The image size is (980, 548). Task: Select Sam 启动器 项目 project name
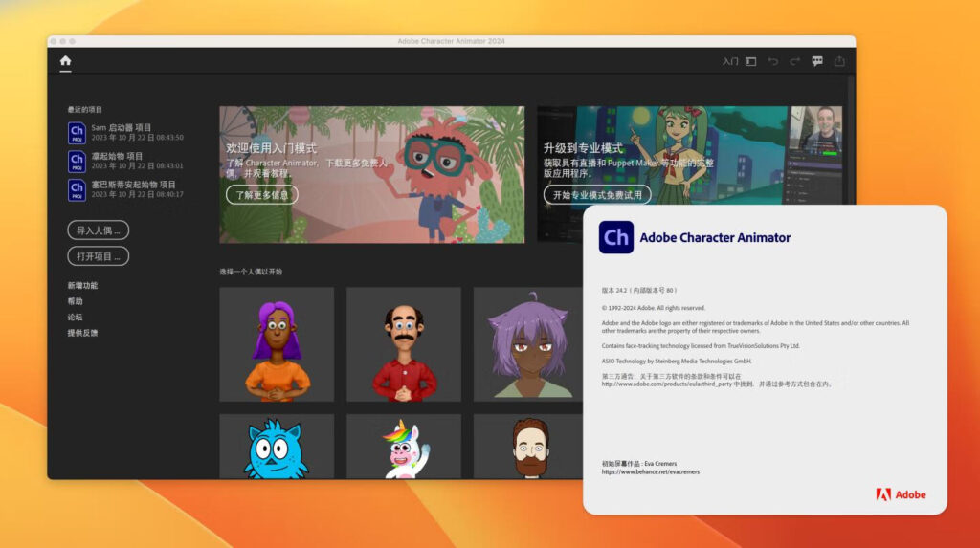coord(122,127)
